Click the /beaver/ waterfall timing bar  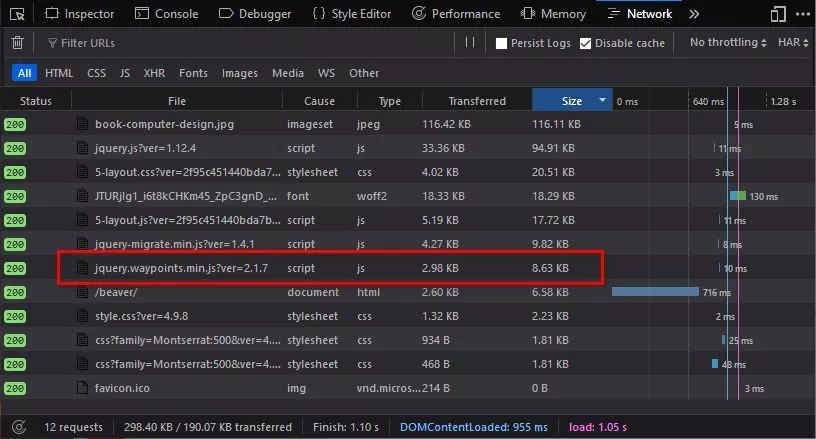tap(655, 292)
